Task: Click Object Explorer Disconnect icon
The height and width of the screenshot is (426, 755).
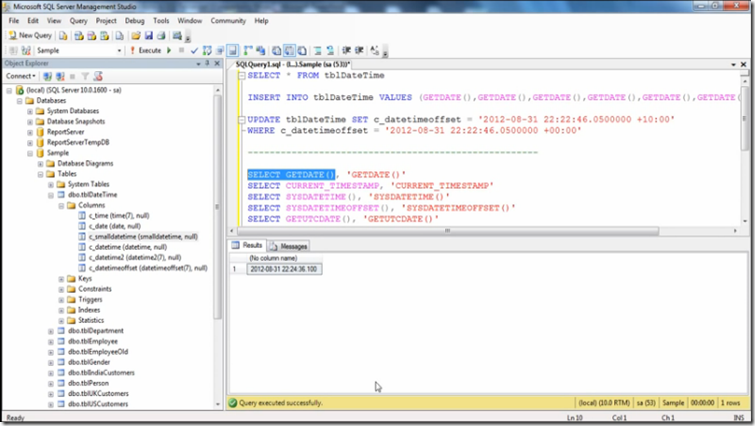Action: [x=60, y=76]
